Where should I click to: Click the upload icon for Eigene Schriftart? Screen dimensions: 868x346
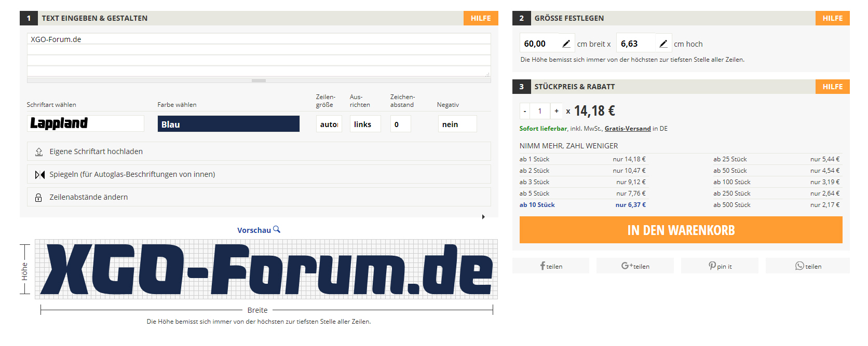click(x=39, y=151)
